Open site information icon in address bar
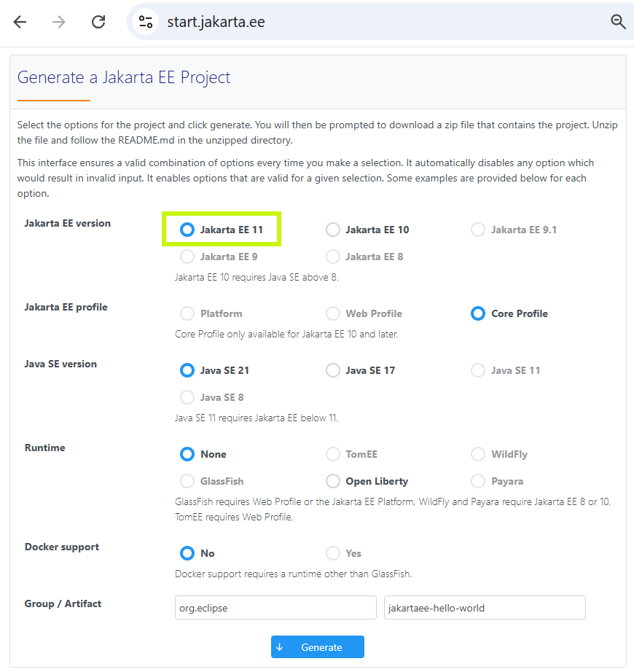634x672 pixels. [146, 22]
